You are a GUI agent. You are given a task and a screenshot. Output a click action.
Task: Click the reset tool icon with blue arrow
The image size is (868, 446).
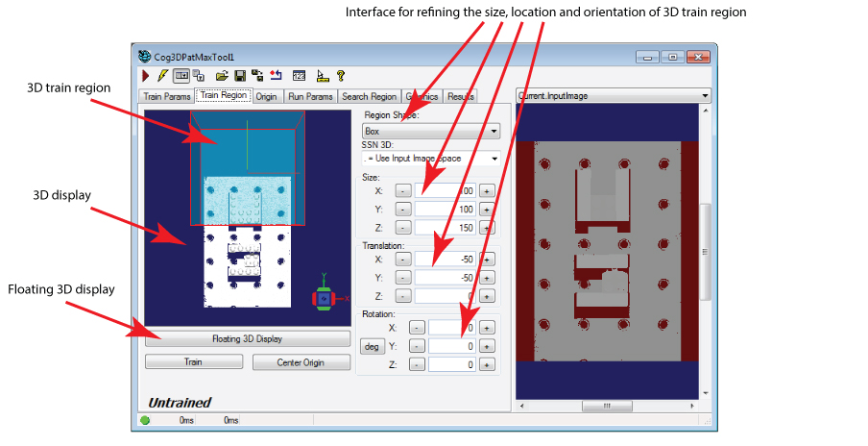tap(276, 75)
